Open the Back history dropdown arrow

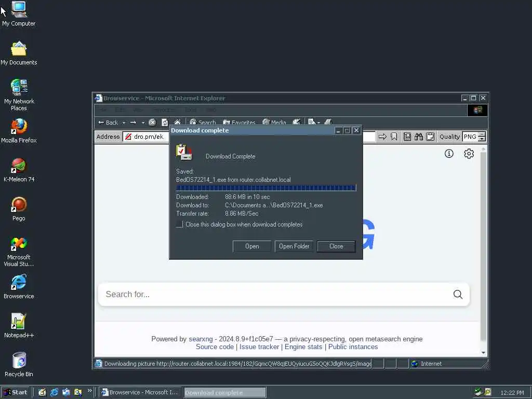tap(124, 123)
